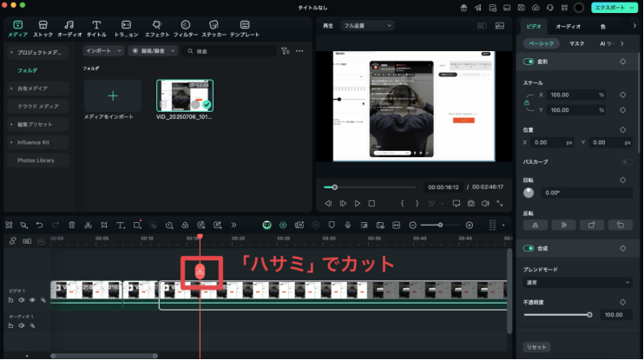Toggle the Transform (変形) switch
This screenshot has height=360, width=644.
tap(529, 62)
